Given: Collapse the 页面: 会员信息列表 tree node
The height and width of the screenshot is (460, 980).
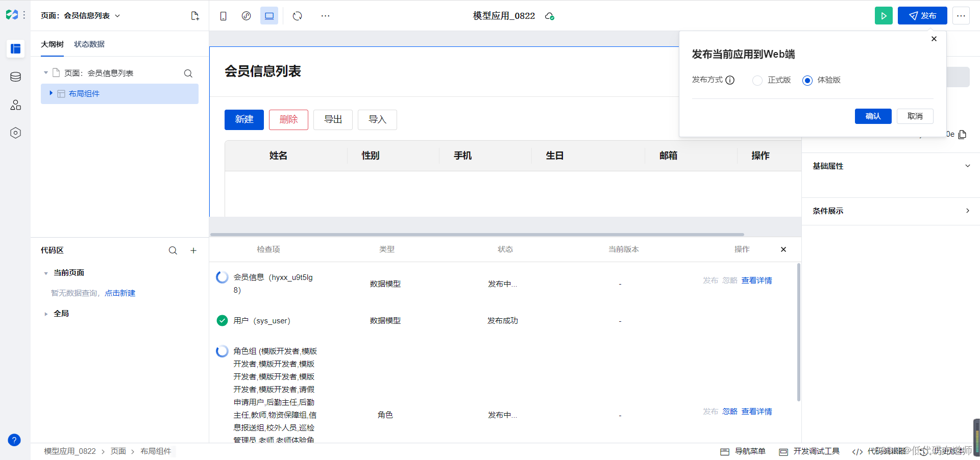Looking at the screenshot, I should pyautogui.click(x=46, y=73).
